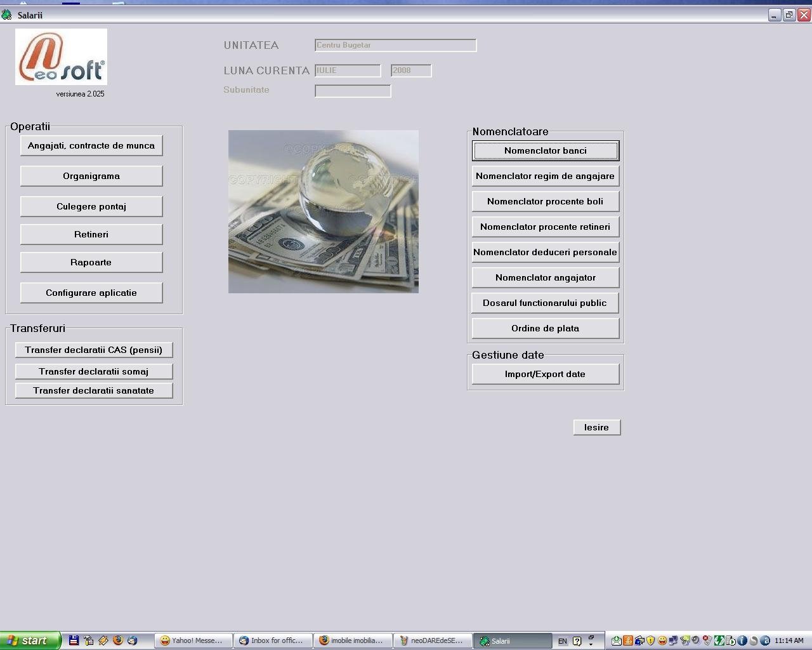Switch to imobile imobilia Firefox taskbar window
Image resolution: width=812 pixels, height=650 pixels.
click(353, 640)
